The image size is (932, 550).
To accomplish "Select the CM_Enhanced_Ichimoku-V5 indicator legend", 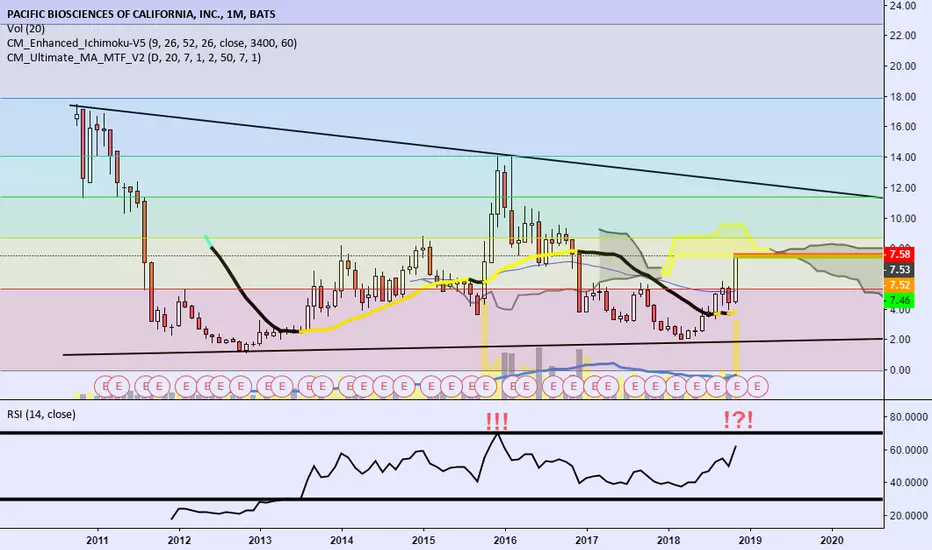I will (x=152, y=43).
